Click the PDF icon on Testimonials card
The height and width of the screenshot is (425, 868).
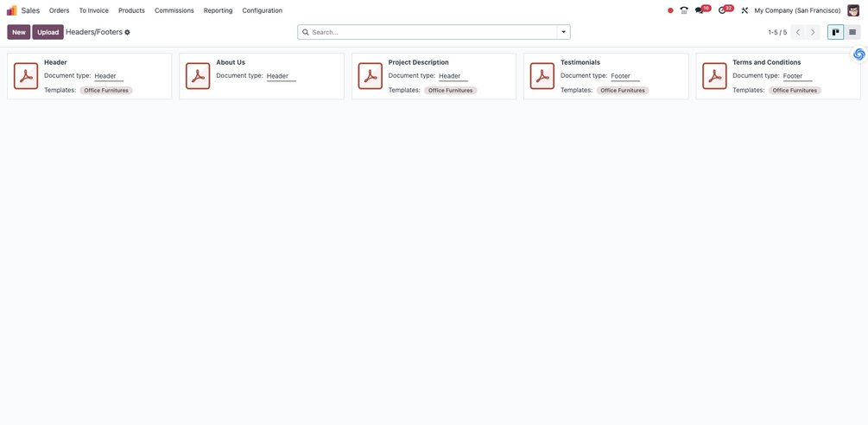pyautogui.click(x=542, y=76)
